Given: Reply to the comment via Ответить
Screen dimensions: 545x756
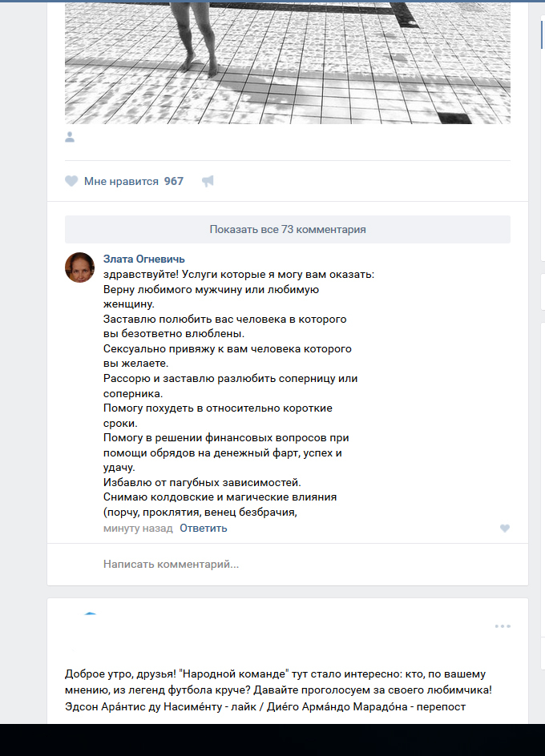Looking at the screenshot, I should click(x=204, y=528).
